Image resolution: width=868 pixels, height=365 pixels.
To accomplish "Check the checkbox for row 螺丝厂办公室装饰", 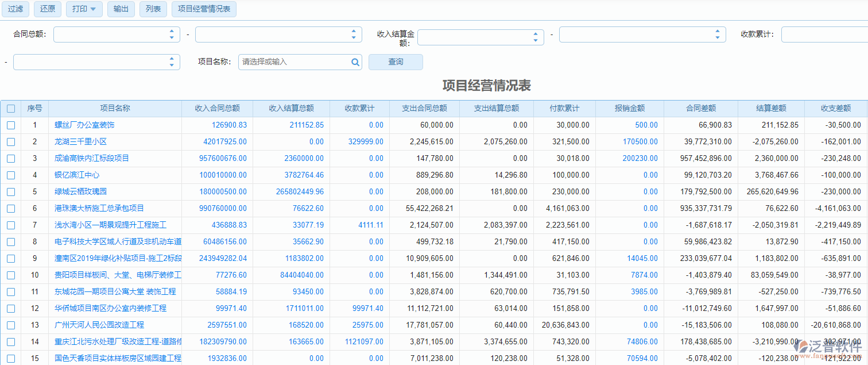I will point(10,125).
